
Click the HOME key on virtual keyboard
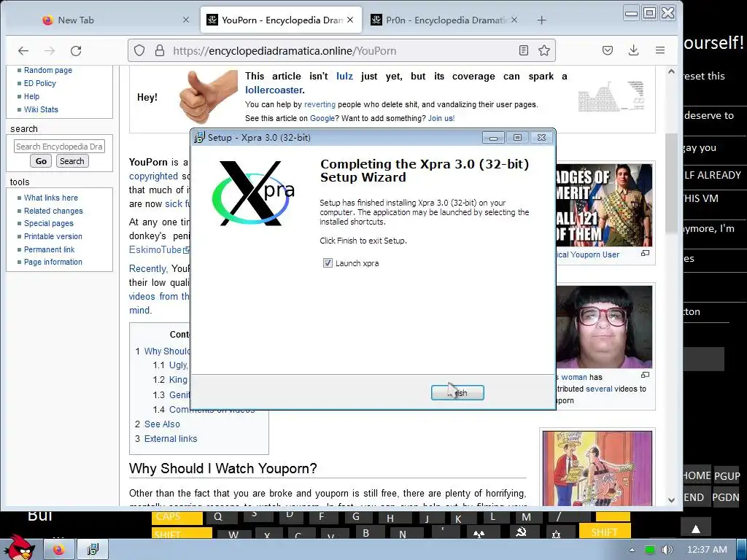tap(697, 475)
